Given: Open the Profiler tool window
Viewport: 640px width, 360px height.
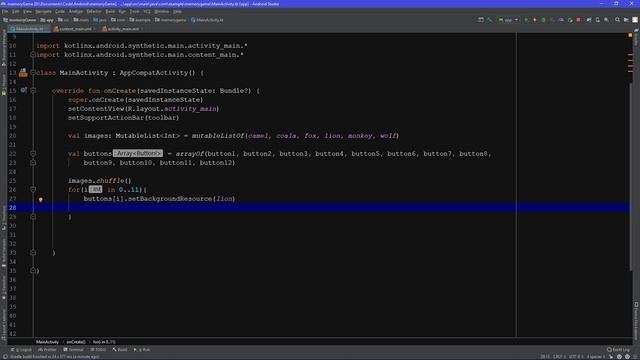Looking at the screenshot, I should point(47,350).
